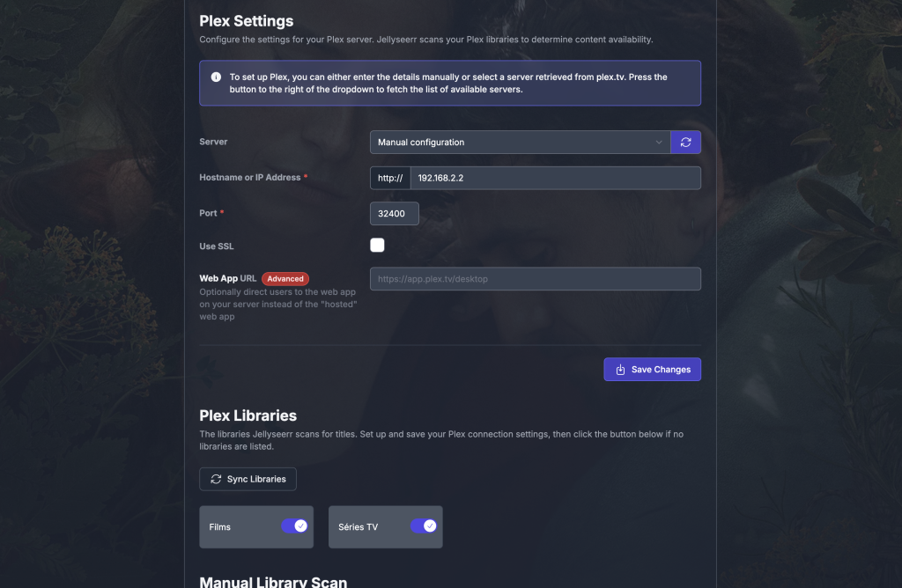Viewport: 902px width, 588px height.
Task: Click the circular arrows icon on Sync Libraries
Action: click(216, 479)
